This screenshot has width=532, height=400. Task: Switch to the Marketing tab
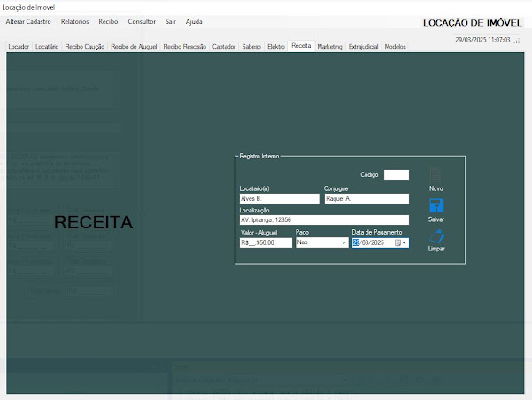coord(330,47)
